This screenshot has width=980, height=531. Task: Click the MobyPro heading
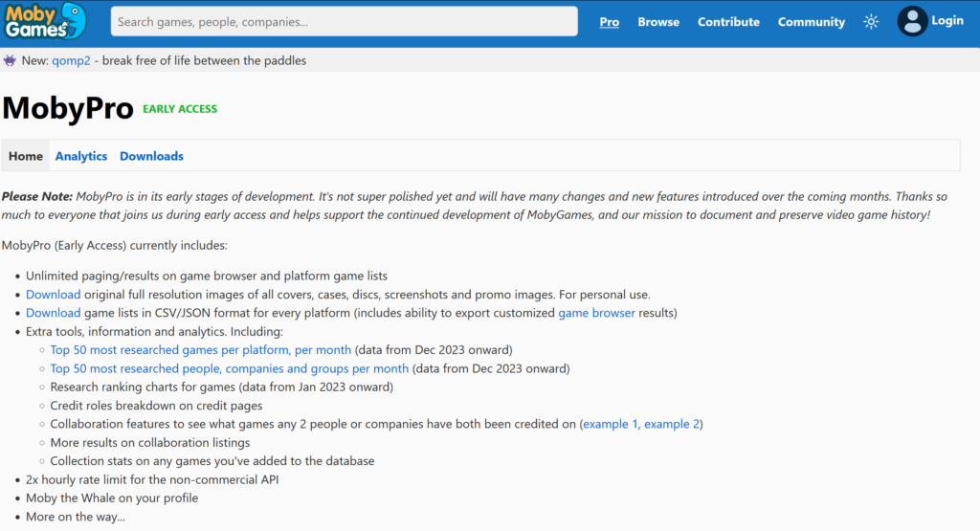[68, 108]
